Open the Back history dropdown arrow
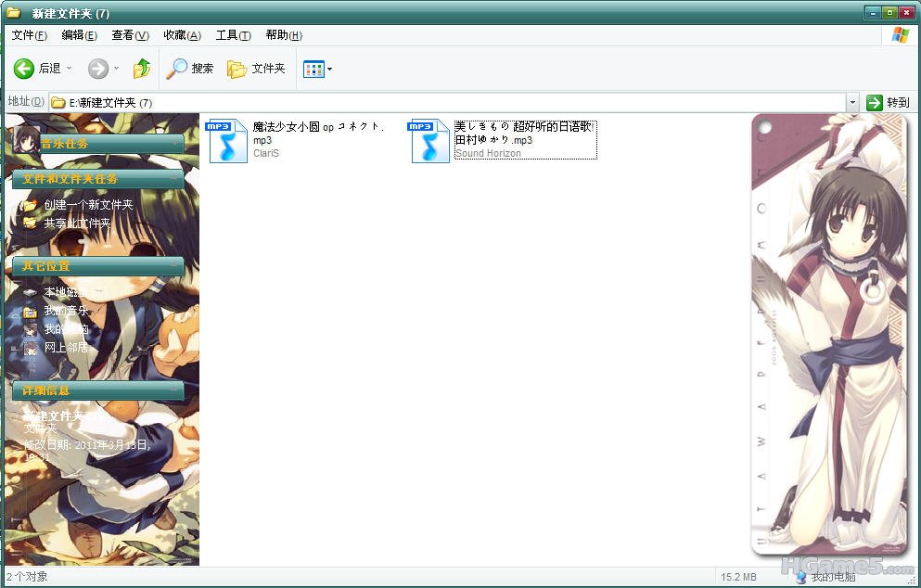The height and width of the screenshot is (588, 921). click(x=70, y=68)
